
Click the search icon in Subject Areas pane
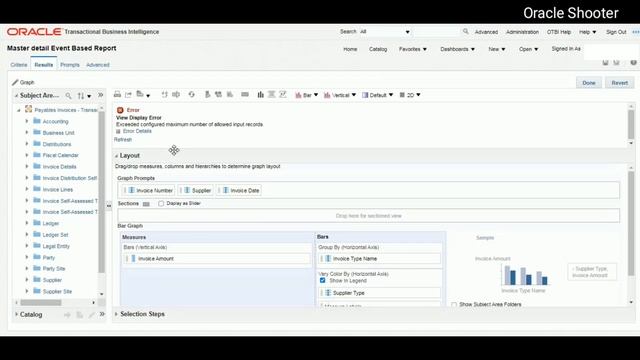[69, 96]
